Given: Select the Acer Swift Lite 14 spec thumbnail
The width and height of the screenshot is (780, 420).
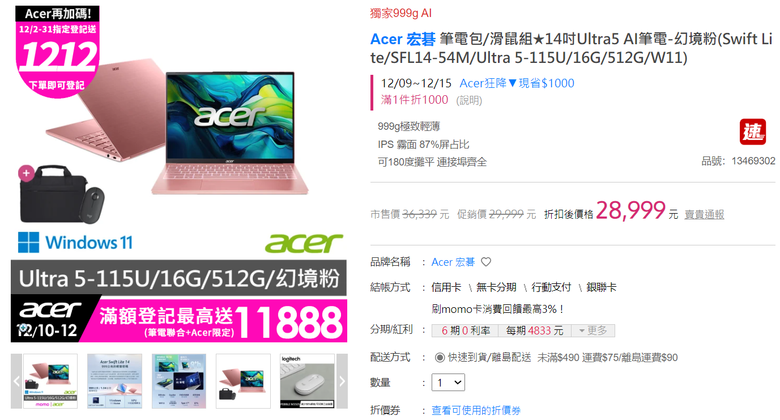Looking at the screenshot, I should tap(114, 381).
